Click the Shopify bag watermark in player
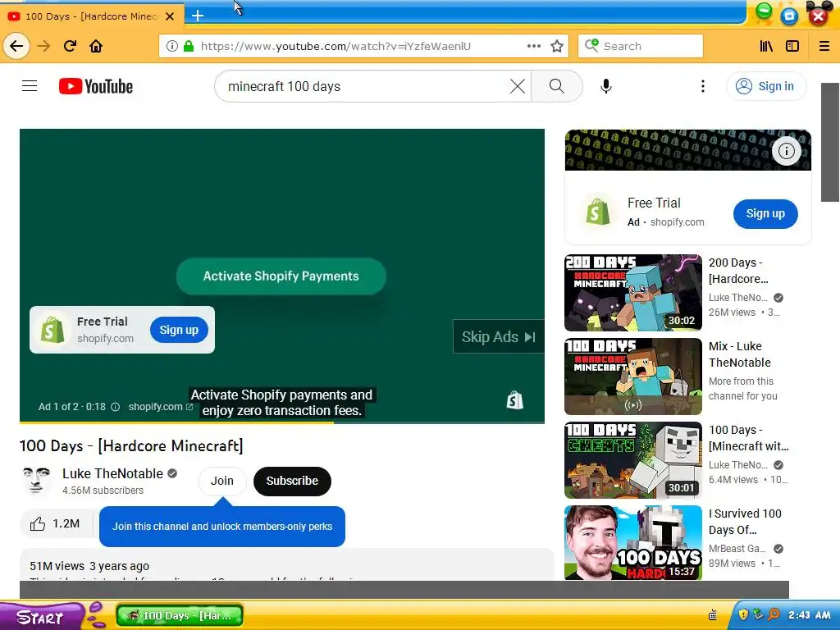 (515, 399)
